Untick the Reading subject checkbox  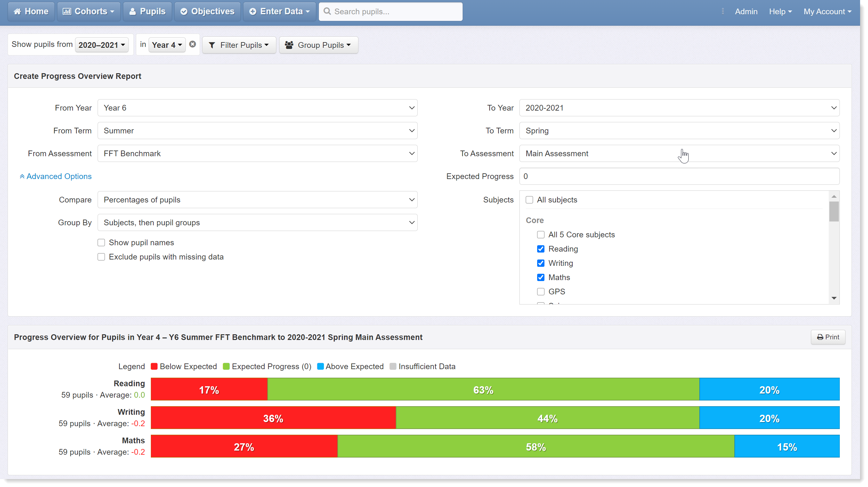[540, 249]
